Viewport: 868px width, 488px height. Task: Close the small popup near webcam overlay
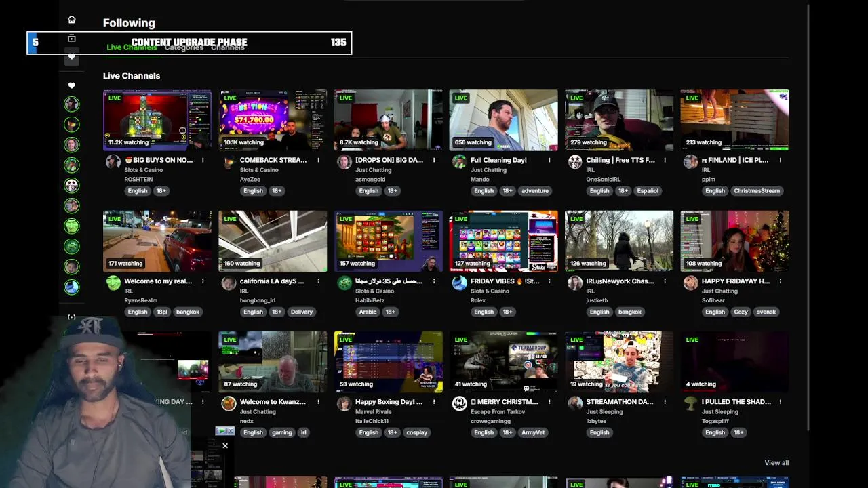pos(225,446)
